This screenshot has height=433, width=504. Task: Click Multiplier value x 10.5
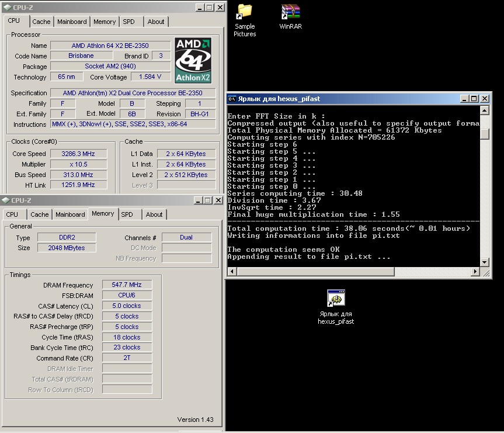click(78, 164)
